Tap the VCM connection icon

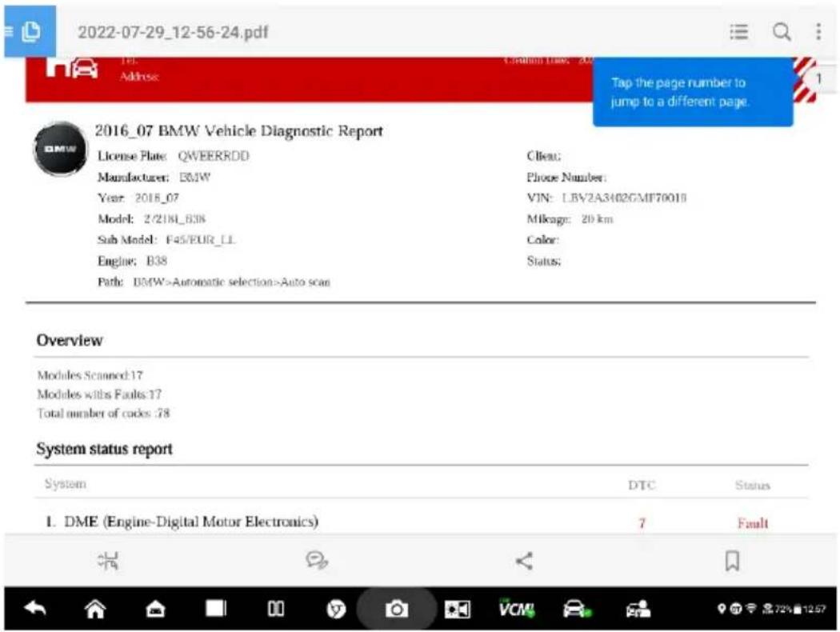coord(517,609)
